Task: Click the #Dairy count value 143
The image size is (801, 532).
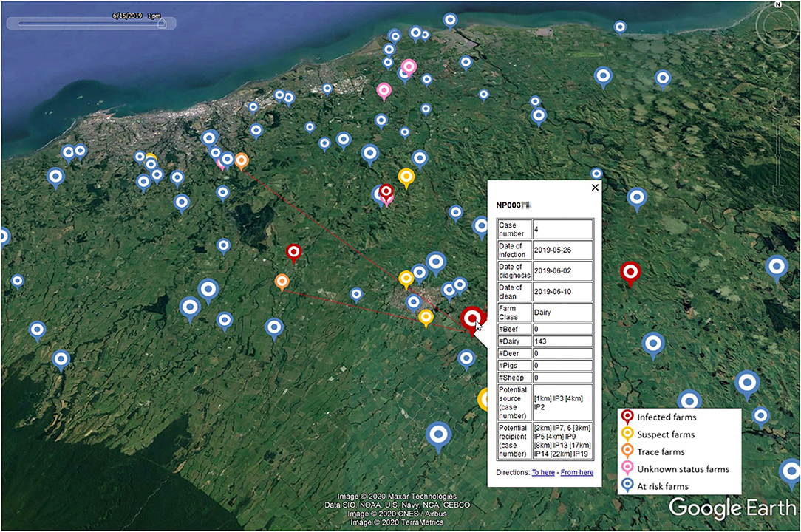Action: click(x=562, y=341)
